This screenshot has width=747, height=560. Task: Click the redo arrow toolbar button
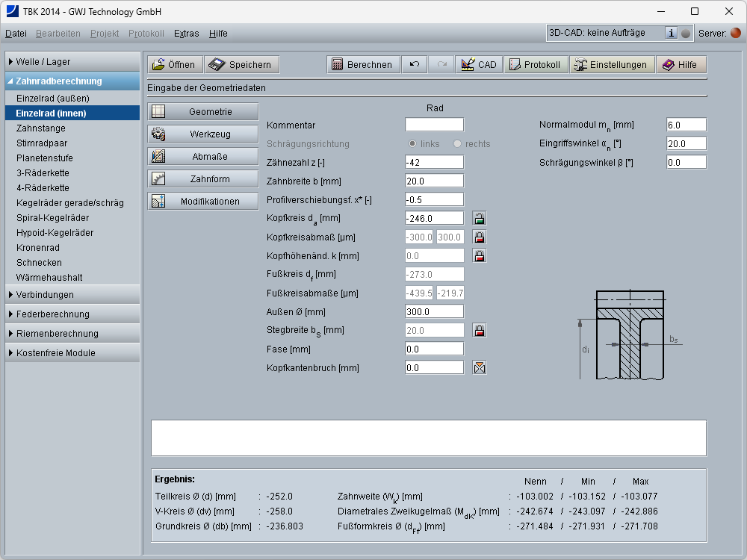click(441, 65)
